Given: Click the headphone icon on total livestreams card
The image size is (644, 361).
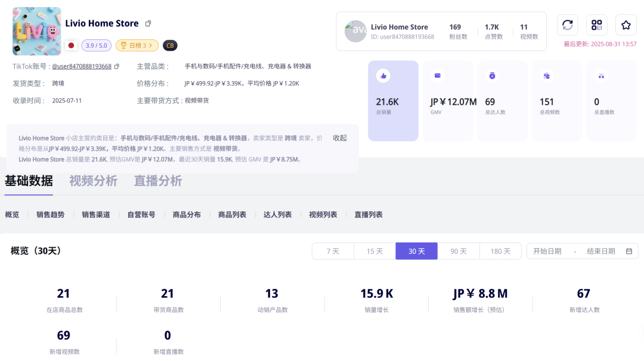Looking at the screenshot, I should click(602, 76).
